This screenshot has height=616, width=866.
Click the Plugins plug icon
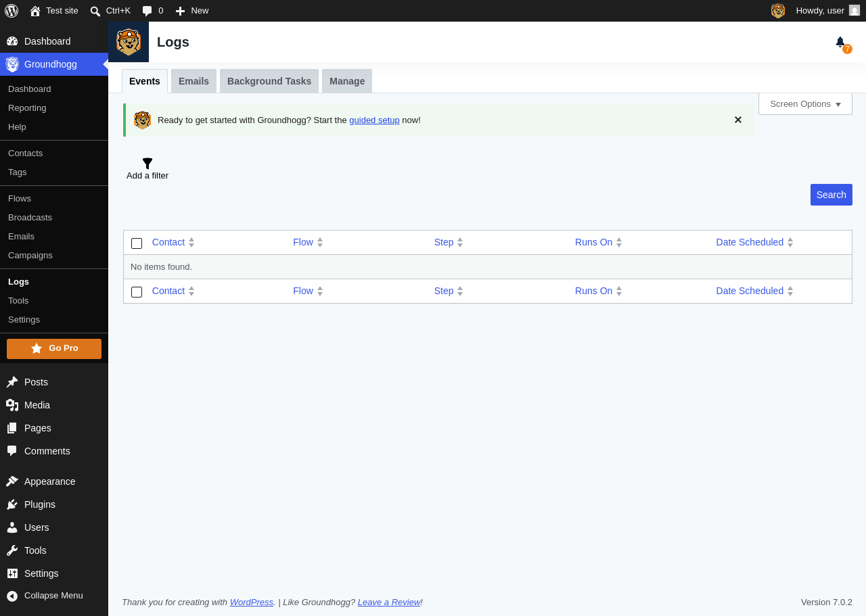12,504
